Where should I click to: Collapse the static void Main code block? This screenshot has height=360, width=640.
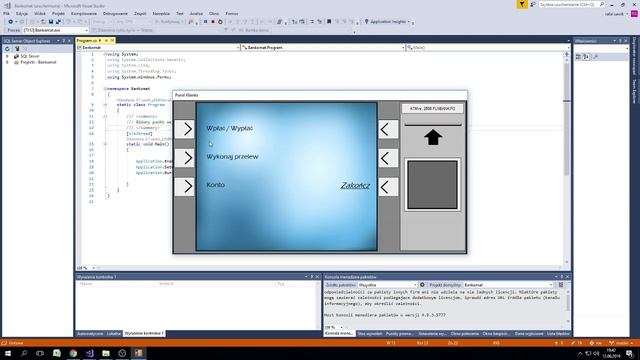pos(105,144)
